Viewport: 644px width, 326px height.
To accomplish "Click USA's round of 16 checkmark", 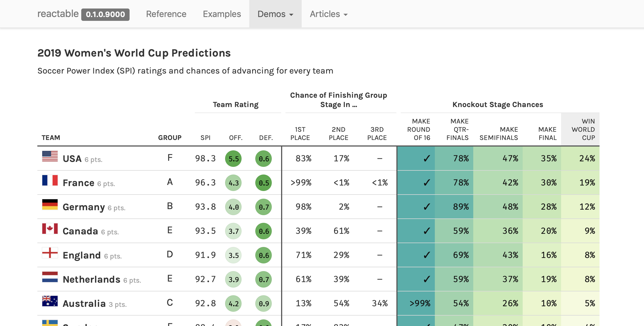I will click(x=427, y=159).
